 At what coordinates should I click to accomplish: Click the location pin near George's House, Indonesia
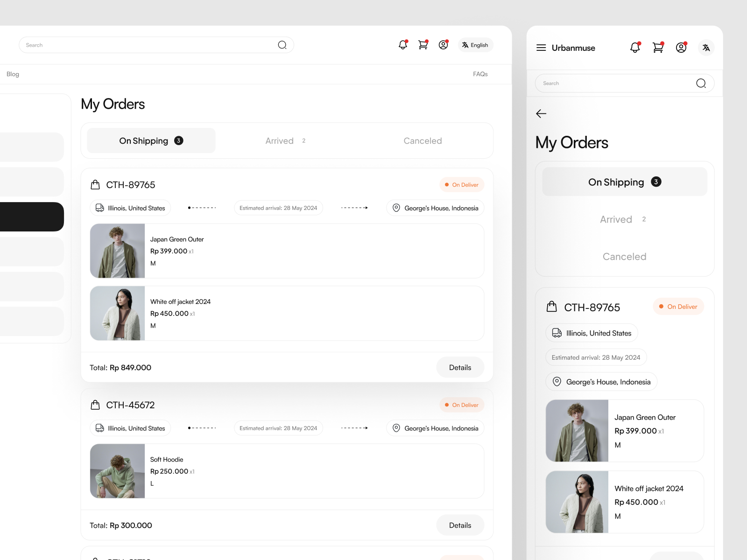click(396, 208)
